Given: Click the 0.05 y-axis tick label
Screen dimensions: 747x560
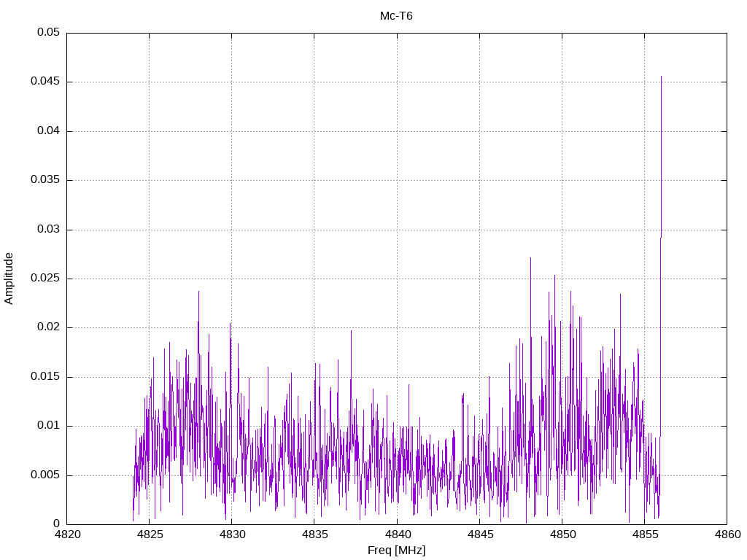Looking at the screenshot, I should click(49, 32).
